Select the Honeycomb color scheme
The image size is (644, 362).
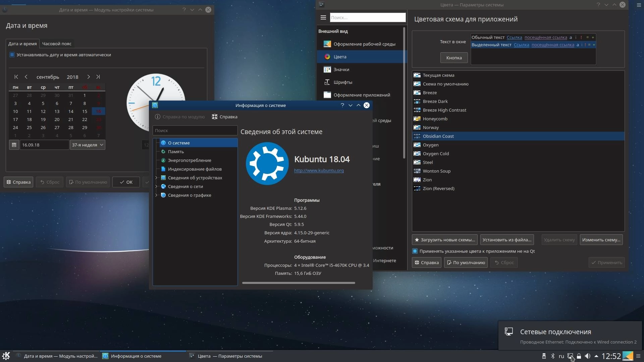coord(518,119)
